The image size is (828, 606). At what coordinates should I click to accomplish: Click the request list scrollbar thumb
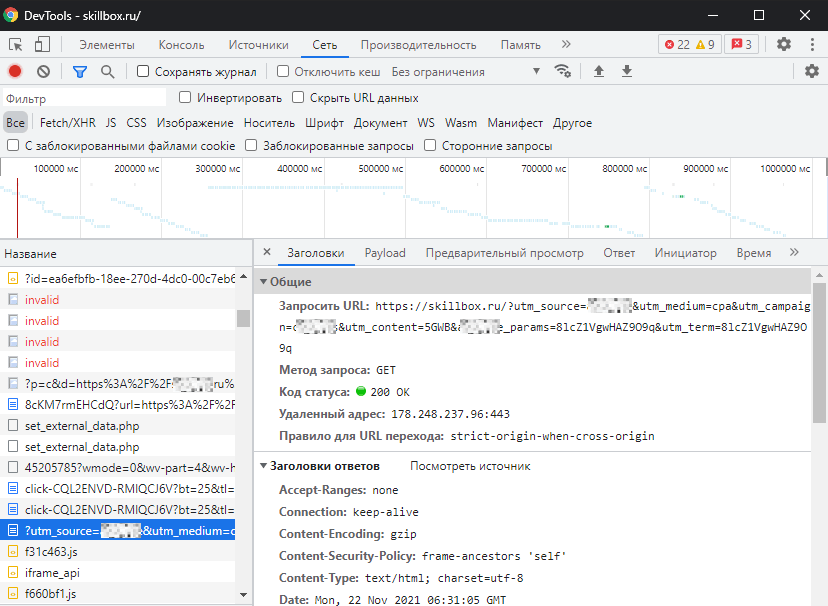tap(243, 318)
